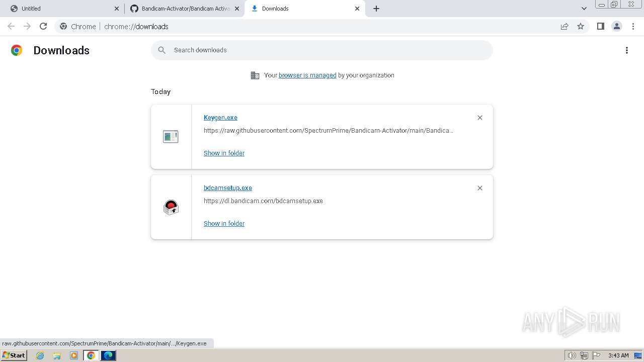Open the bdcamsetup.exe download link
The width and height of the screenshot is (644, 362).
[x=228, y=188]
